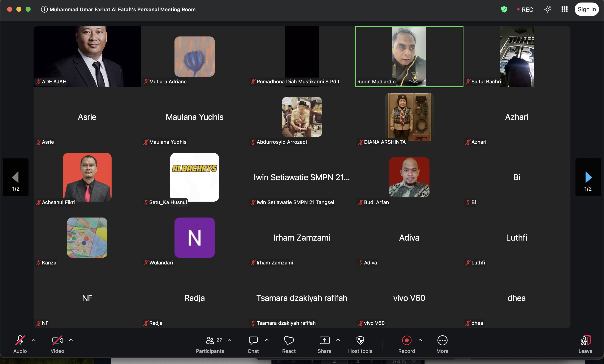Viewport: 604px width, 364px height.
Task: Toggle recording with the Record button
Action: 406,341
